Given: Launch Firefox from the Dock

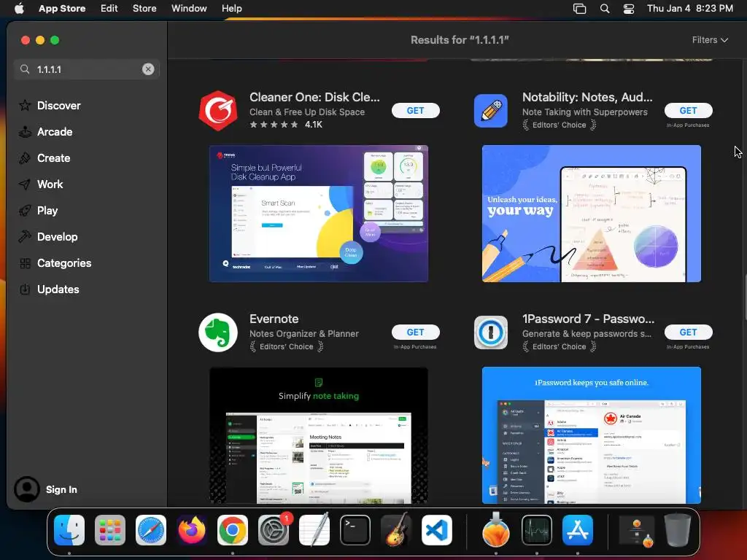Looking at the screenshot, I should [192, 530].
